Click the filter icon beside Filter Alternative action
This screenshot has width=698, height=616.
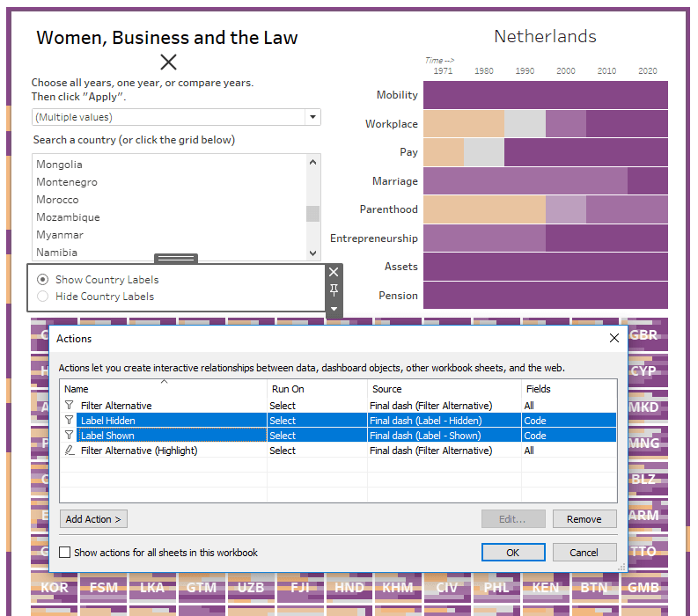pos(70,406)
